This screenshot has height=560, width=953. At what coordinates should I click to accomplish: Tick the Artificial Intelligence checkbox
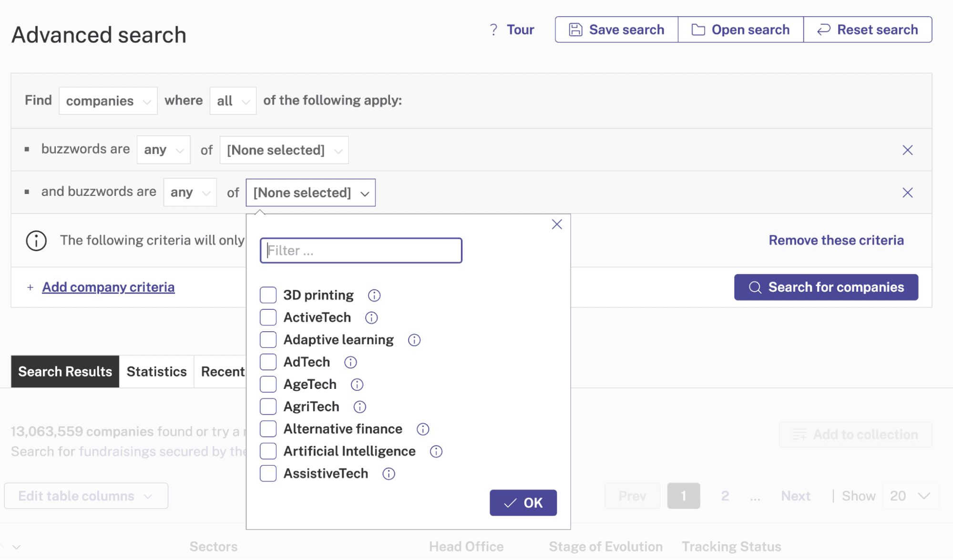coord(268,451)
